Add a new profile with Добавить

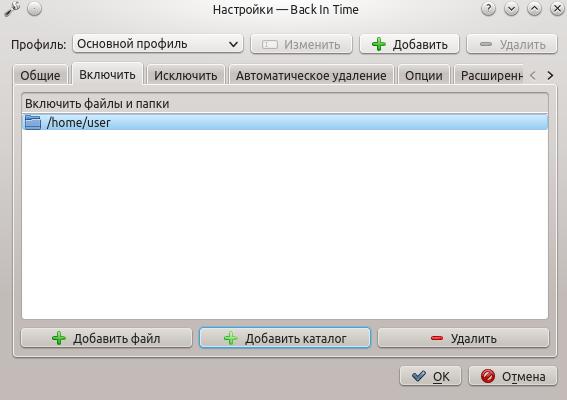pyautogui.click(x=409, y=44)
